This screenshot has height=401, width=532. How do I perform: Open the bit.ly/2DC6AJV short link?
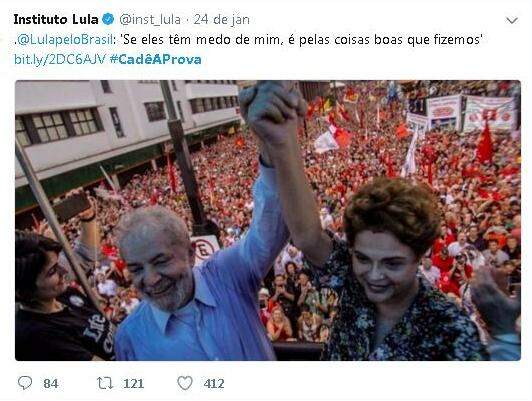pyautogui.click(x=60, y=60)
